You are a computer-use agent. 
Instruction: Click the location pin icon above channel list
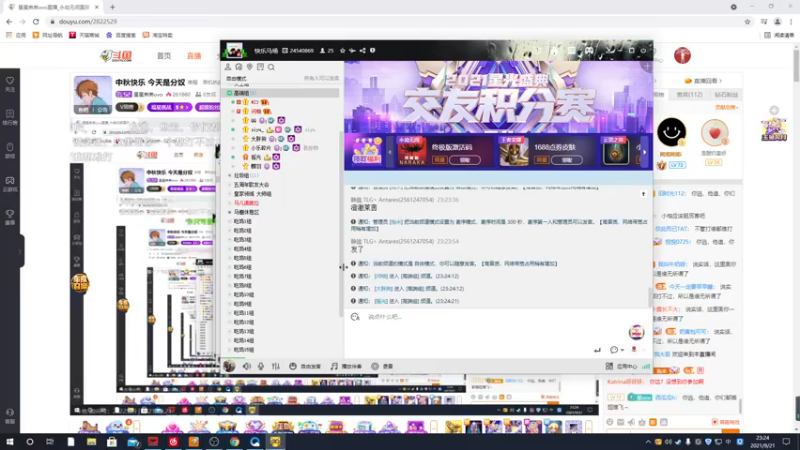(x=249, y=67)
